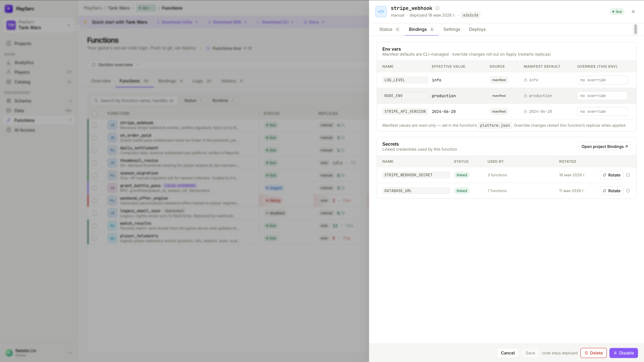Open Players in the background sidebar
The width and height of the screenshot is (644, 362).
tap(39, 72)
